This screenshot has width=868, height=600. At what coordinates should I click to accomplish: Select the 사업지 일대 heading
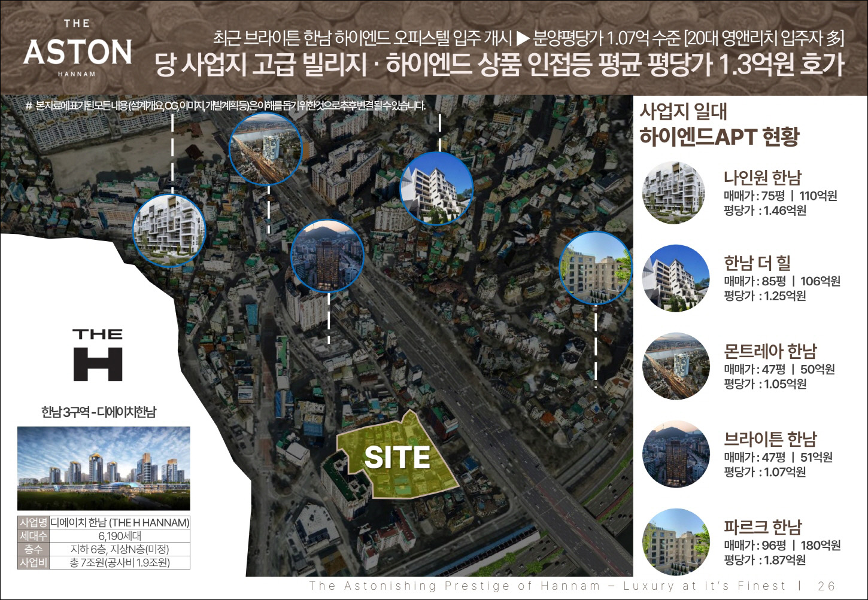click(684, 112)
